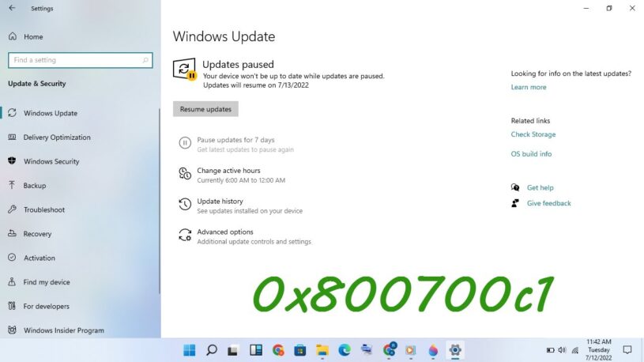Click the Windows Insider Program cat icon

coord(12,330)
